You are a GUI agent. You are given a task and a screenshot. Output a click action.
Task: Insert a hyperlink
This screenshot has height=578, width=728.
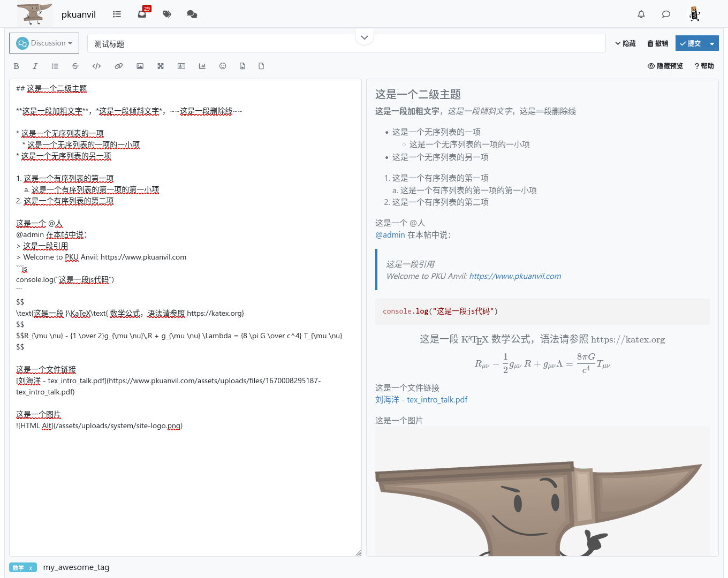pos(119,66)
